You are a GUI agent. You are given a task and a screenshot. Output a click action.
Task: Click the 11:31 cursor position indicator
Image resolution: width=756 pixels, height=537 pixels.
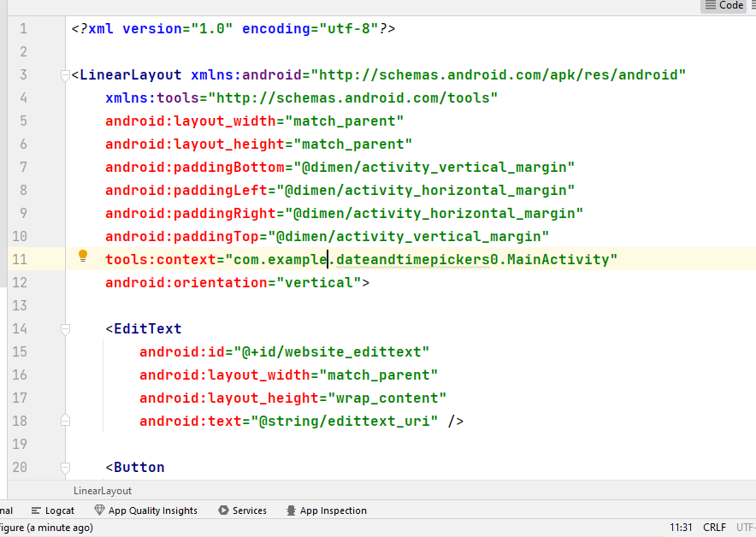coord(681,528)
